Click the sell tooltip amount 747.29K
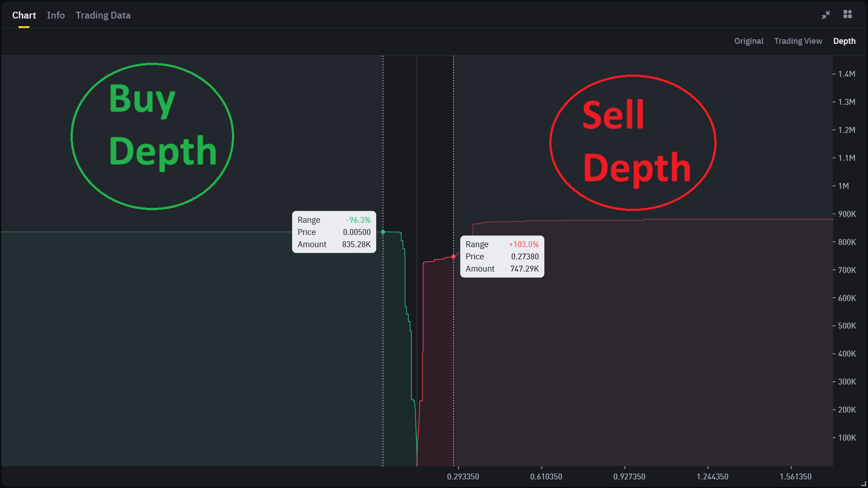 pos(524,269)
